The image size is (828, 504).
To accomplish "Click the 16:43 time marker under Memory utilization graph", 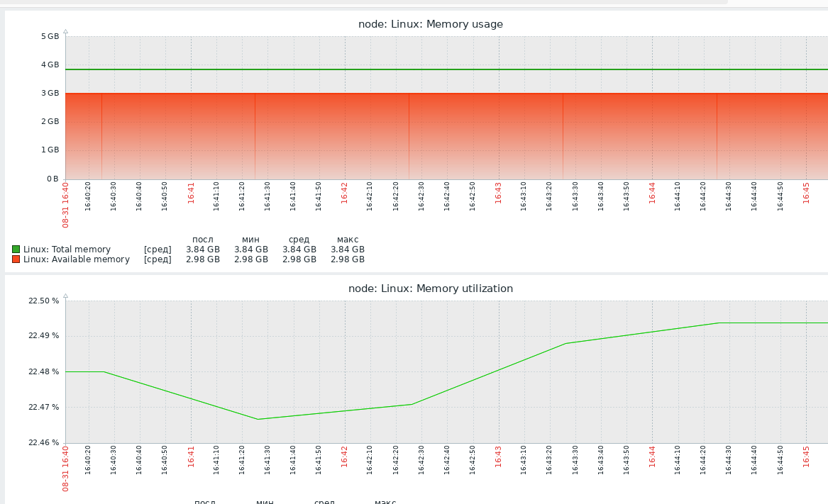I will [x=499, y=457].
